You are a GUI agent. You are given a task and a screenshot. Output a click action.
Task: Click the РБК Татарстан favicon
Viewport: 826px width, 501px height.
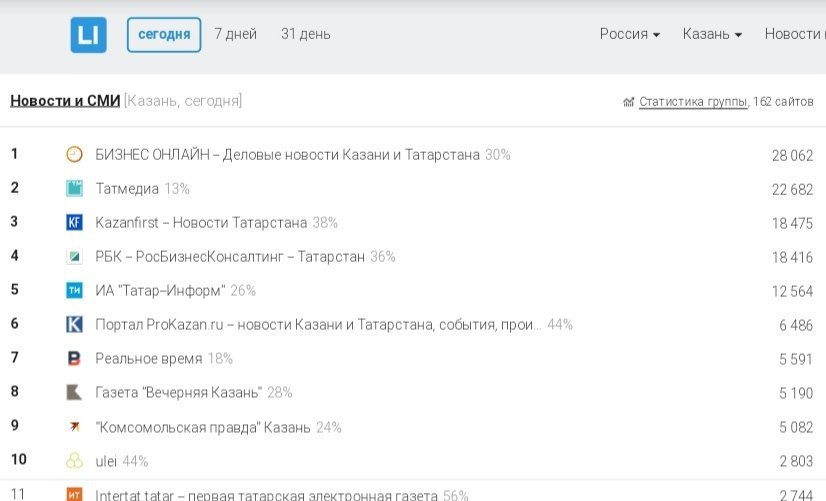click(74, 257)
